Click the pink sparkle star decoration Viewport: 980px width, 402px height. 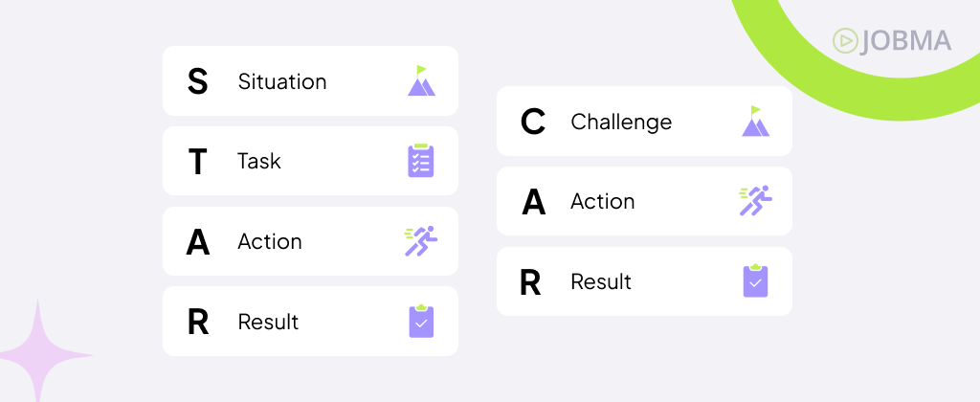click(x=39, y=355)
